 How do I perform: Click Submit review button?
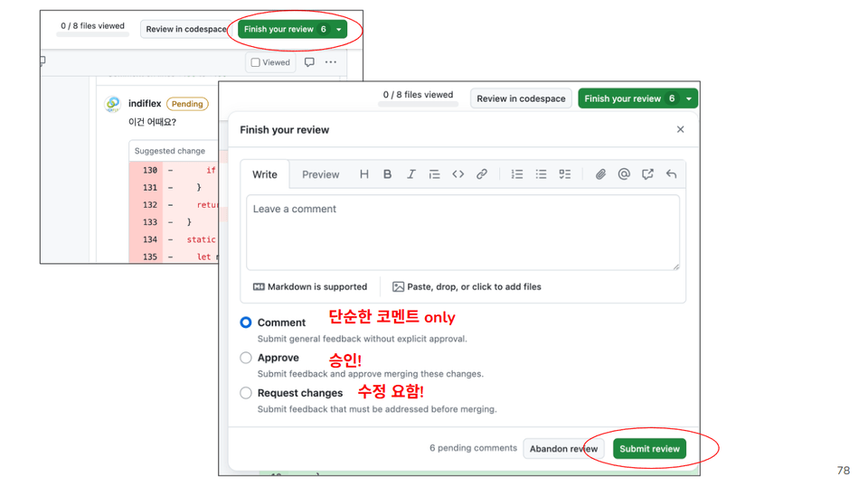point(649,448)
